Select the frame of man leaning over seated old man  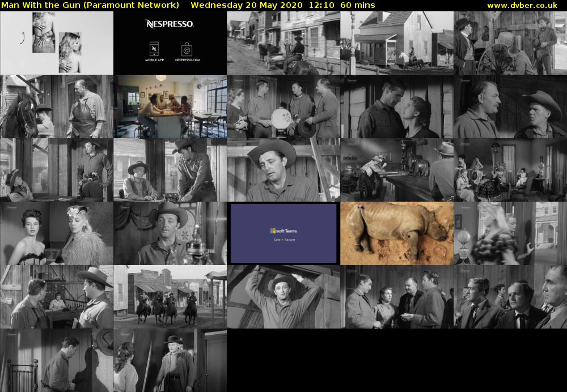pyautogui.click(x=170, y=170)
